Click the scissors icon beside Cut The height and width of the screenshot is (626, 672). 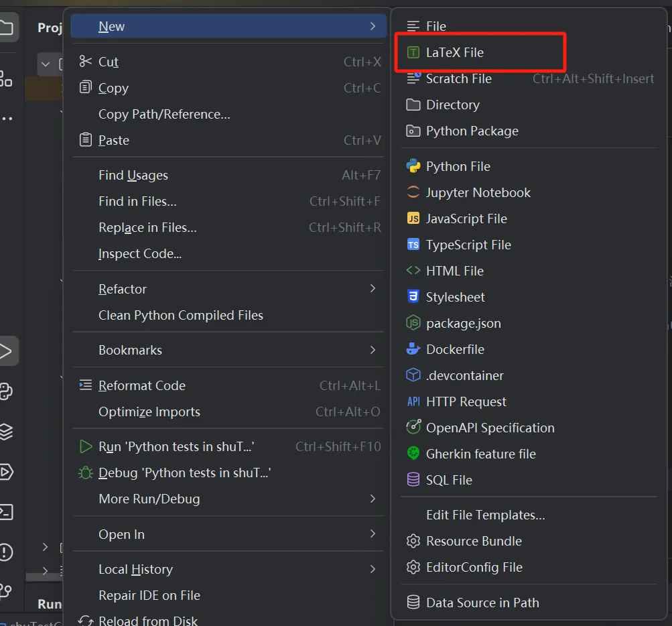pos(85,62)
